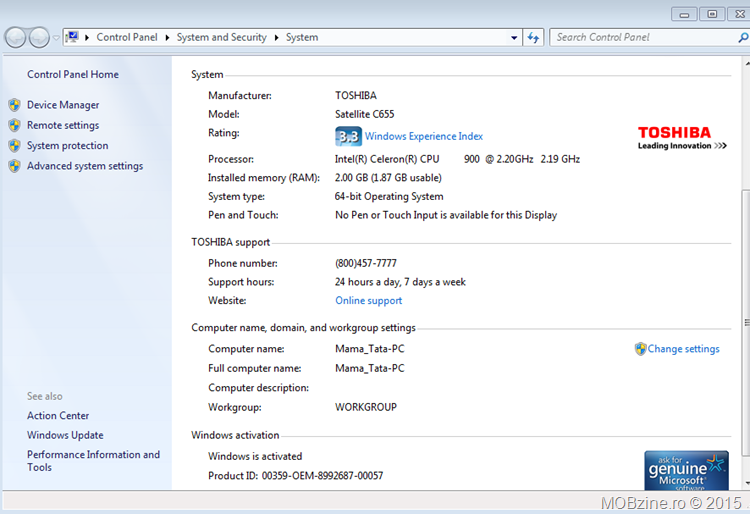Click the scroll up arrow
The height and width of the screenshot is (514, 750).
(747, 63)
